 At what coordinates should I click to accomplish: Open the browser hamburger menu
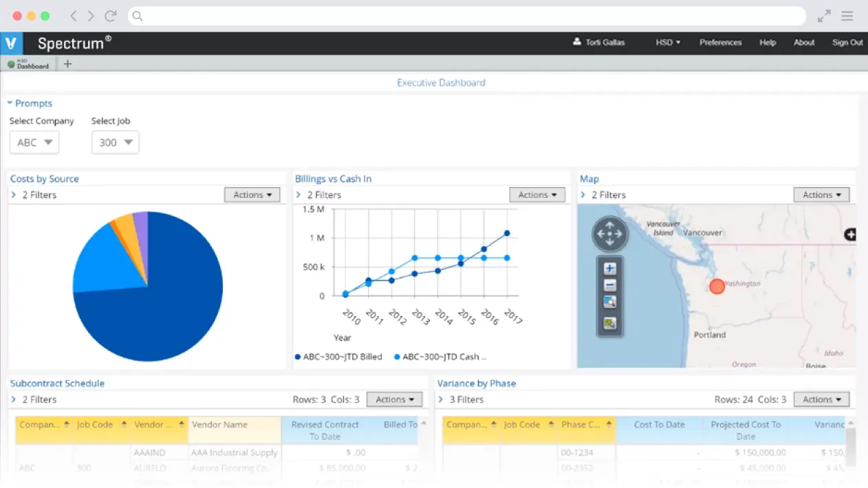847,16
